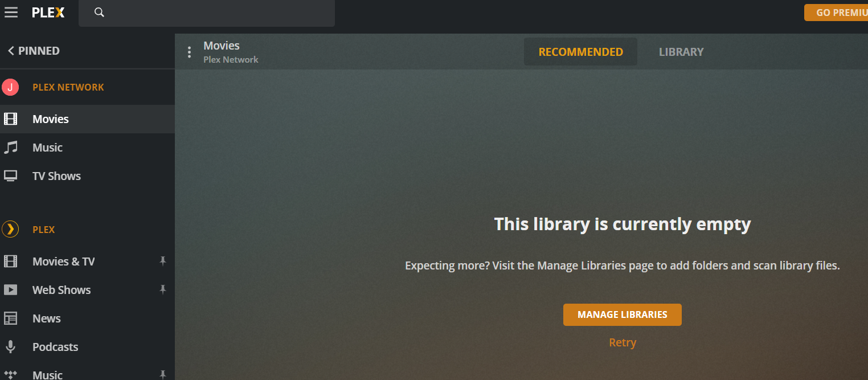Toggle the pin for Plex Music

click(x=163, y=374)
